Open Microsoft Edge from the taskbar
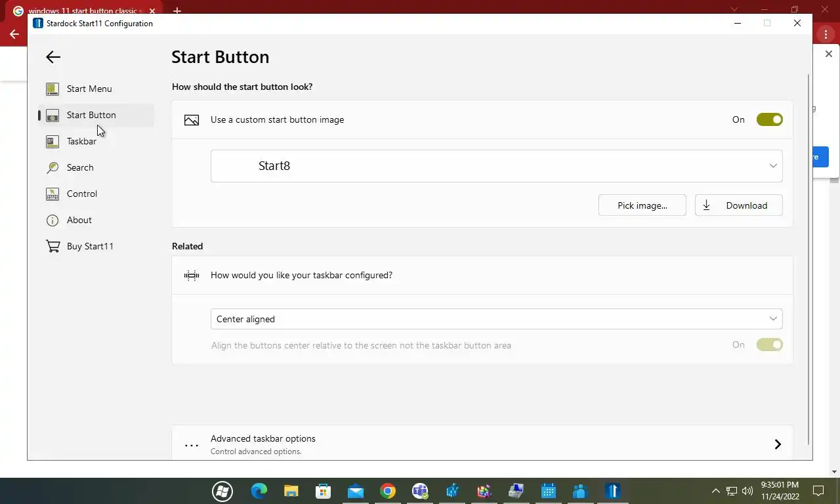The height and width of the screenshot is (504, 840). [x=259, y=491]
